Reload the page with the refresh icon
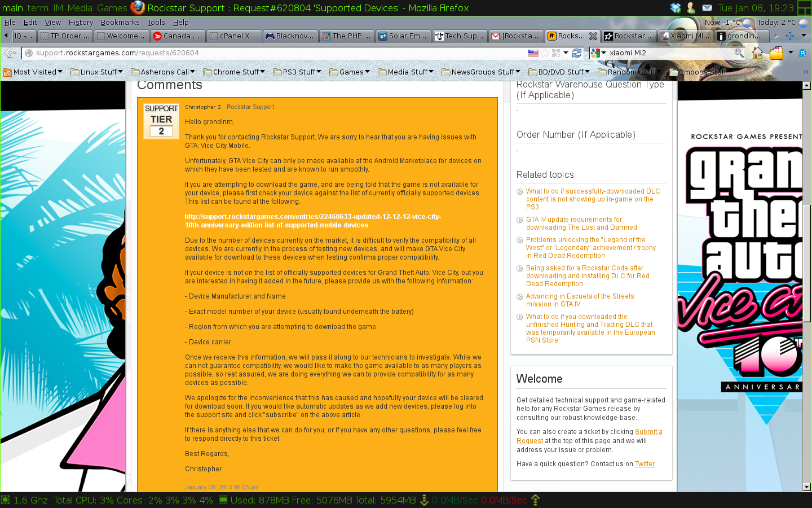Image resolution: width=812 pixels, height=508 pixels. (577, 53)
